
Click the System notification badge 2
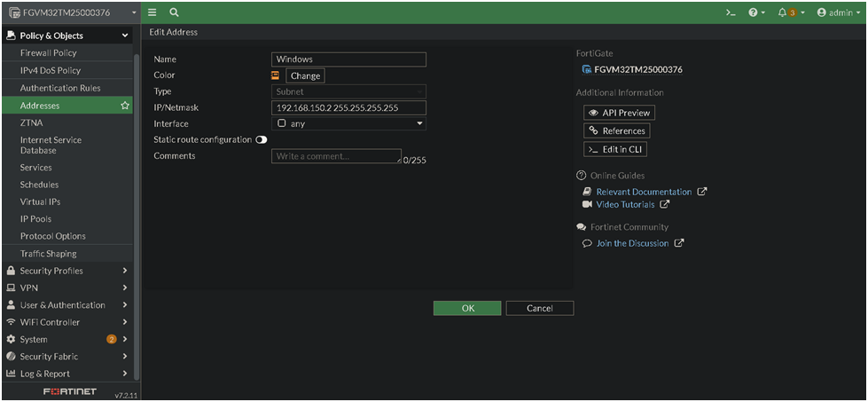111,339
